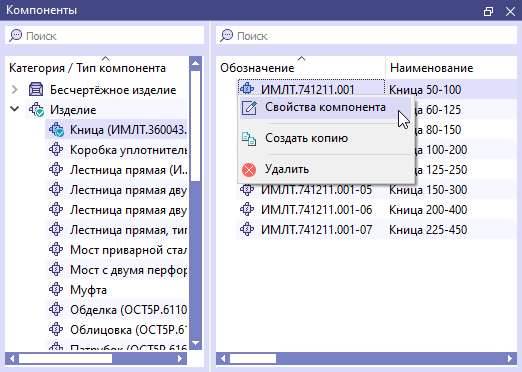Close the Компоненты panel
Screen dimensions: 522x372
510,12
